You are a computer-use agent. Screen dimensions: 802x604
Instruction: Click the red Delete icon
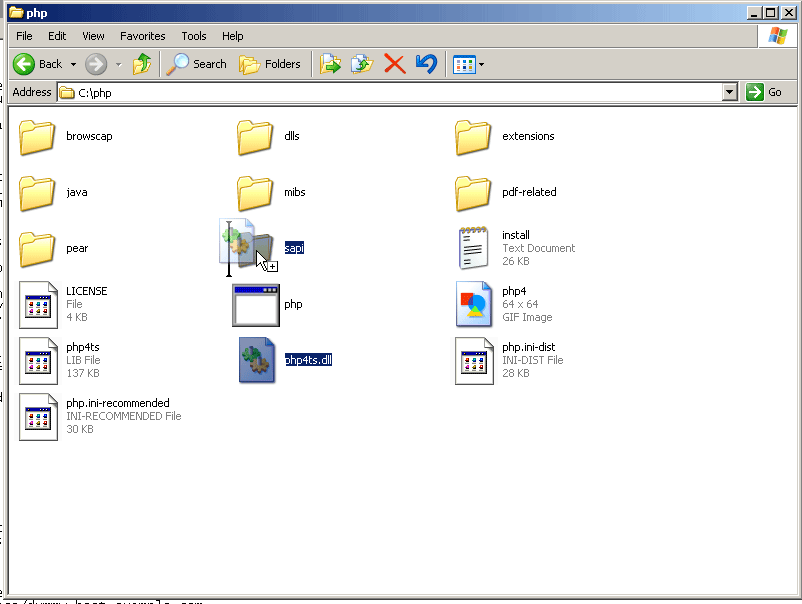click(394, 64)
